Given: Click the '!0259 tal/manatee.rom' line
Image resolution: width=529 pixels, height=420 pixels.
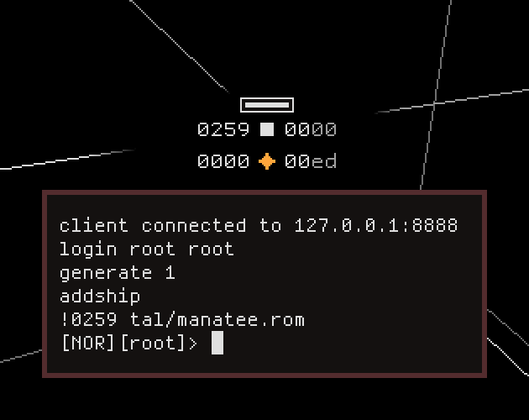Looking at the screenshot, I should click(x=182, y=319).
